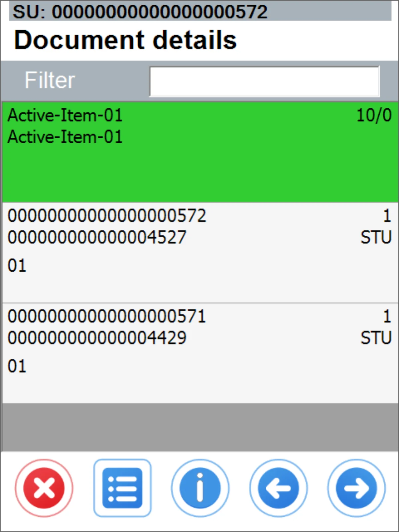Image resolution: width=399 pixels, height=532 pixels.
Task: Click the STU unit of the 572 row
Action: click(x=376, y=237)
